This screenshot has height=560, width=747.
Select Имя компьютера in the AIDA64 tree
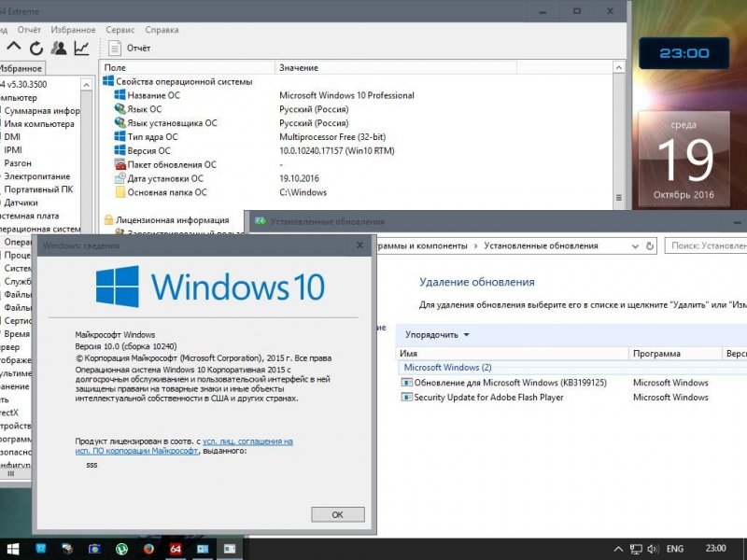coord(39,124)
